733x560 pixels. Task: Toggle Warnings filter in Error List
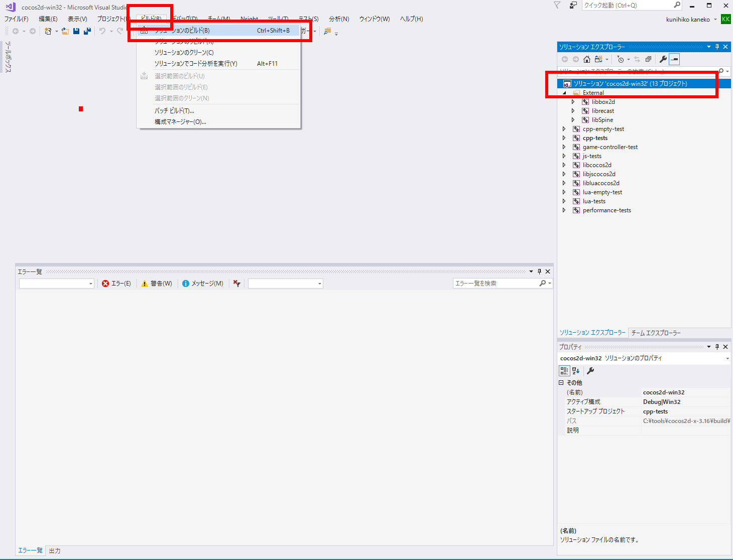click(x=157, y=284)
